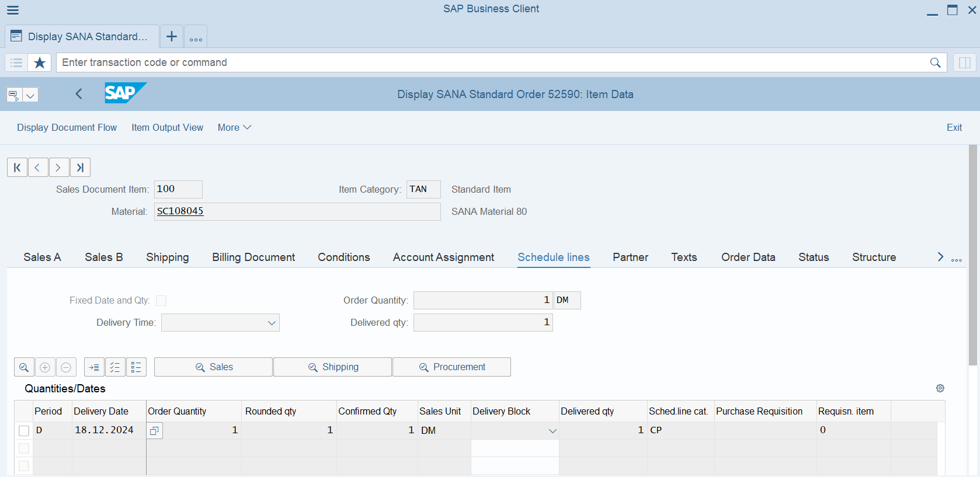Switch to the Sales A tab

tap(42, 257)
